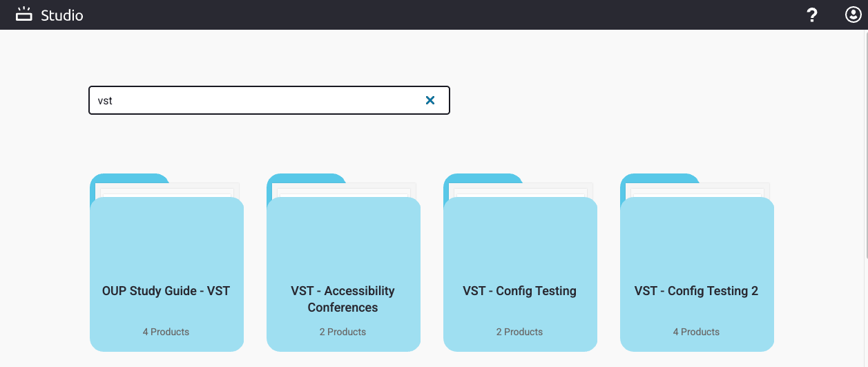Focus the search field containing vst
The image size is (868, 367).
[x=269, y=100]
